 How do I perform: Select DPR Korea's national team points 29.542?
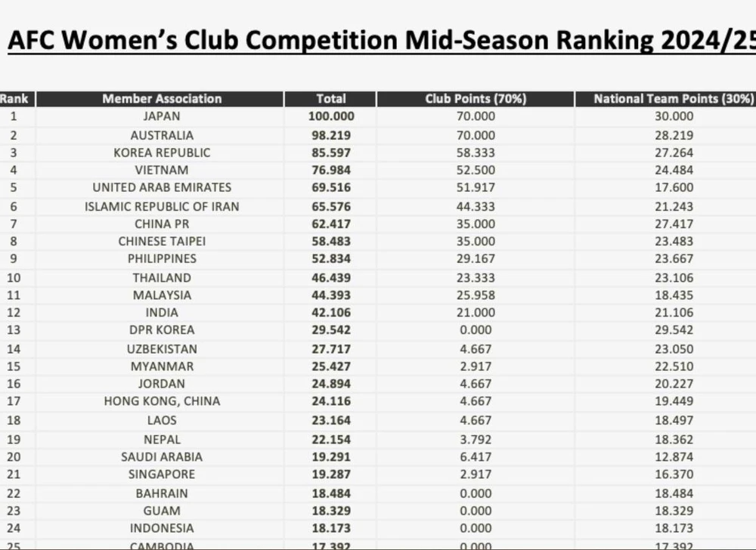(x=674, y=329)
